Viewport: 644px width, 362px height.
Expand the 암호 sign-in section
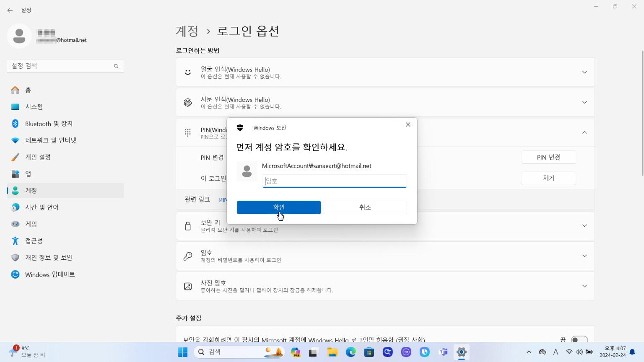584,256
